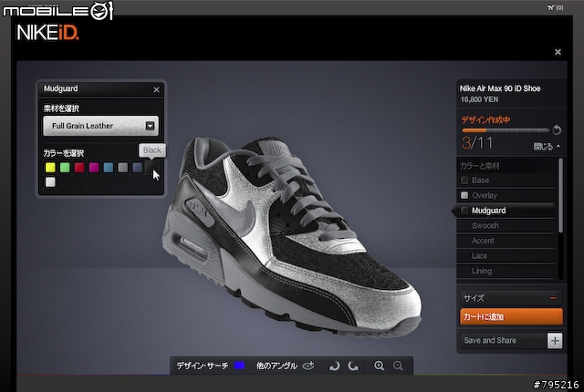Select the Overlay part row

point(506,195)
